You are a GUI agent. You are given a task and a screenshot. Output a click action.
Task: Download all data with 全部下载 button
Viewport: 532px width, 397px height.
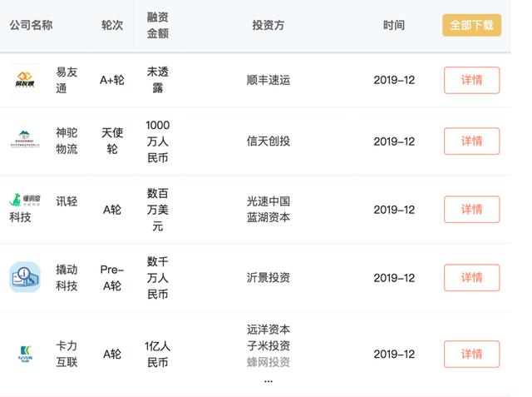click(x=471, y=25)
